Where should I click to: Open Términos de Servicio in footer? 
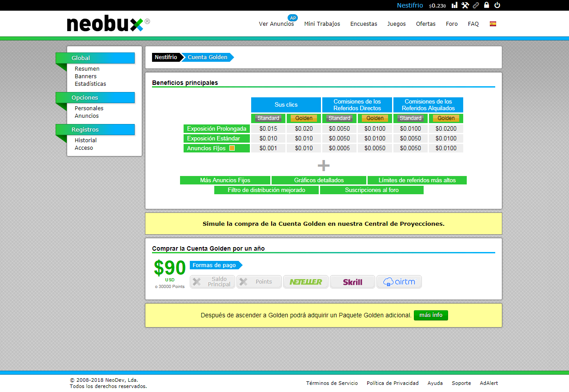332,383
